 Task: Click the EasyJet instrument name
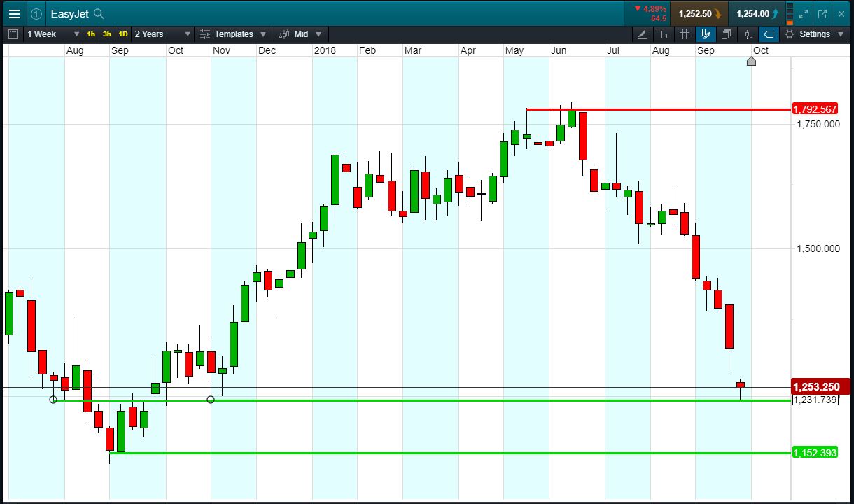(x=69, y=13)
